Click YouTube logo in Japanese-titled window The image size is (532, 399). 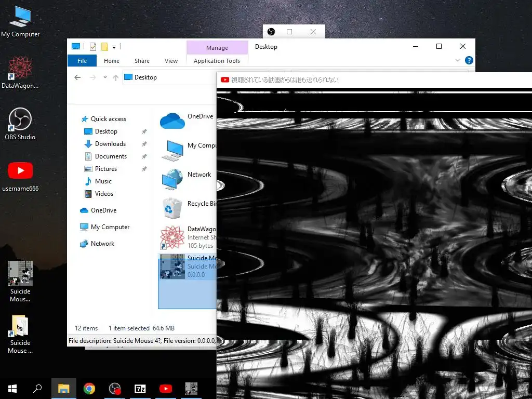click(224, 79)
